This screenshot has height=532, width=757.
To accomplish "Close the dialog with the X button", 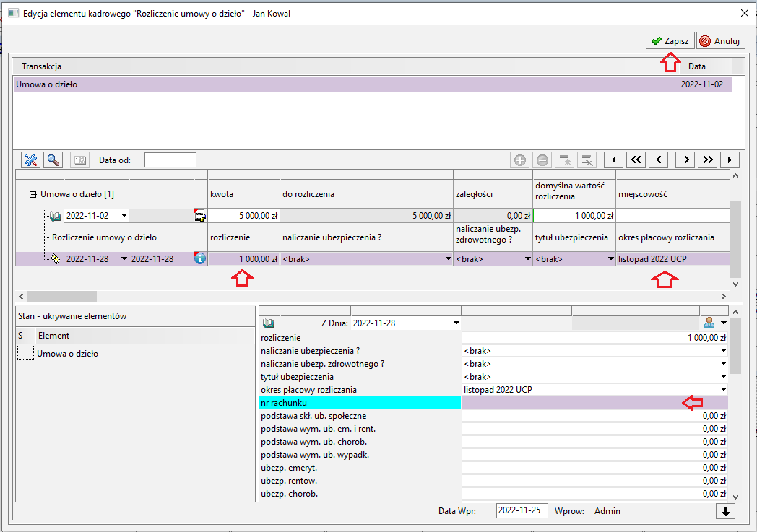I will tap(745, 14).
